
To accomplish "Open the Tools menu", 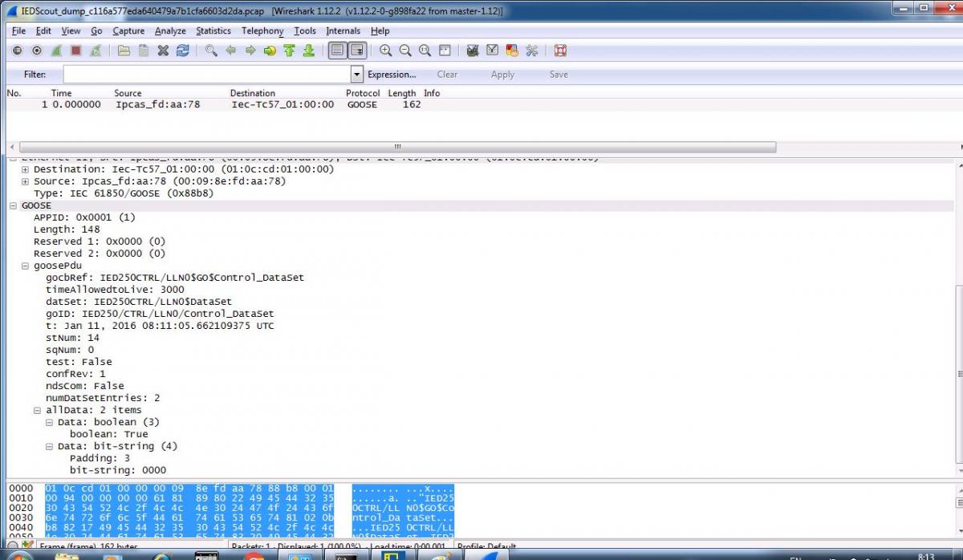I will pos(305,30).
